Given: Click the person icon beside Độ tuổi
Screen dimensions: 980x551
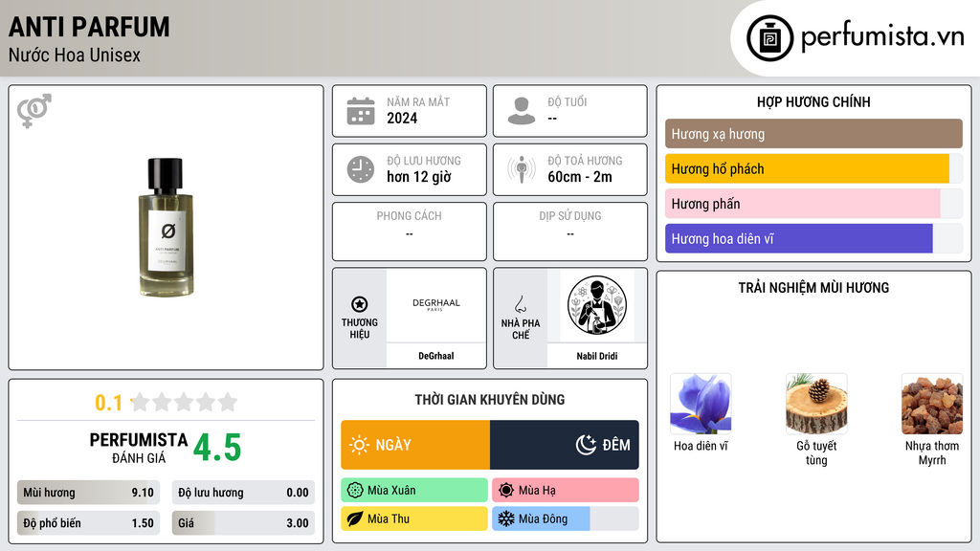Looking at the screenshot, I should click(x=522, y=111).
